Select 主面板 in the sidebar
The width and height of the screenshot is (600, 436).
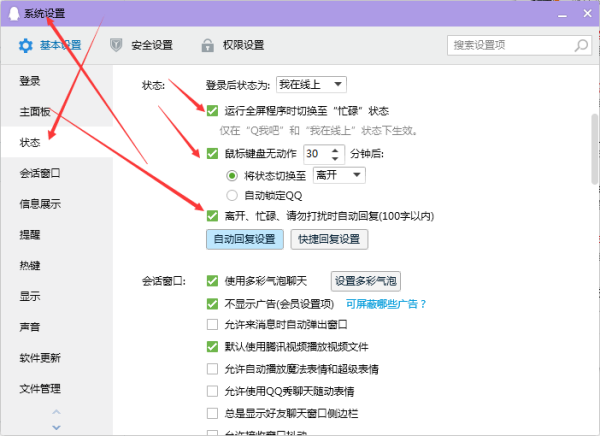[57, 111]
